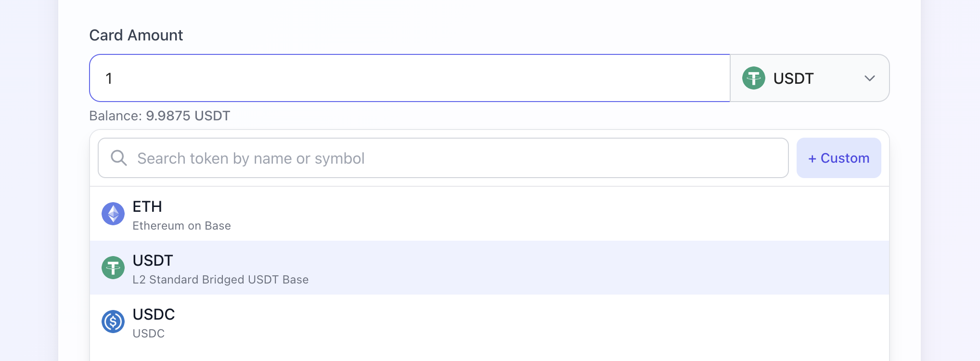Screen dimensions: 980x361
Task: Click the USDT label in the selector
Action: pos(793,78)
